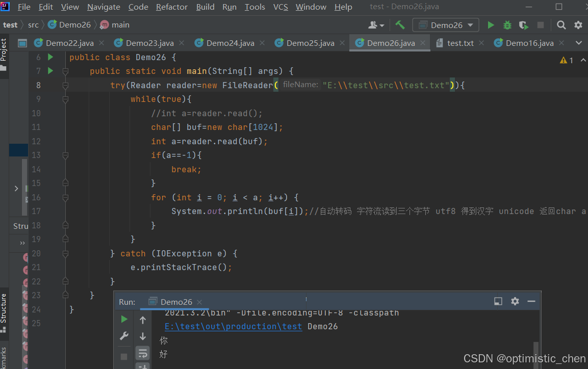Screen dimensions: 588x369
Task: Run with coverage shield icon
Action: [x=524, y=25]
